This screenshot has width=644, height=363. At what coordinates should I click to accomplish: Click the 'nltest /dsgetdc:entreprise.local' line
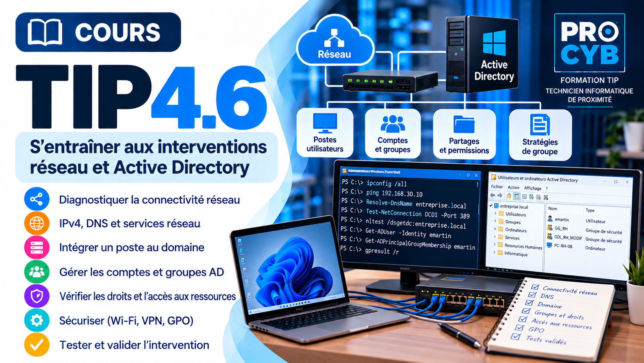416,224
